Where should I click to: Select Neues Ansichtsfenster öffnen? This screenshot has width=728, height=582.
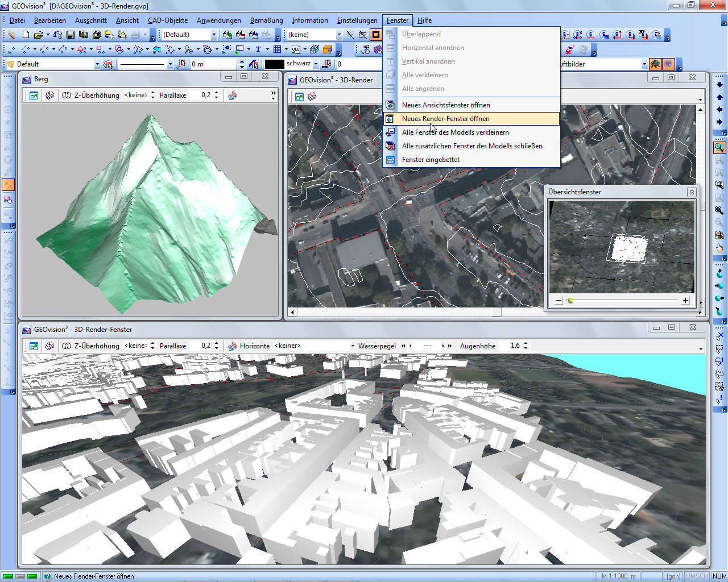point(471,105)
